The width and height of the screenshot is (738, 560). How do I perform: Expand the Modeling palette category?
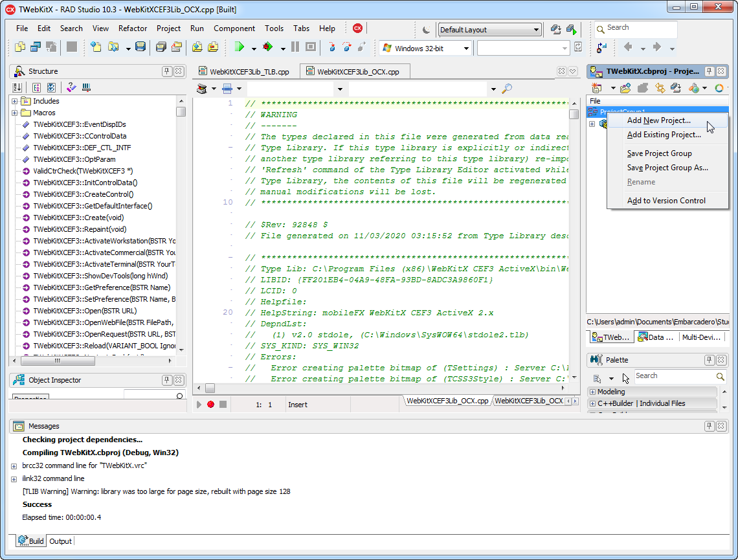click(x=593, y=392)
